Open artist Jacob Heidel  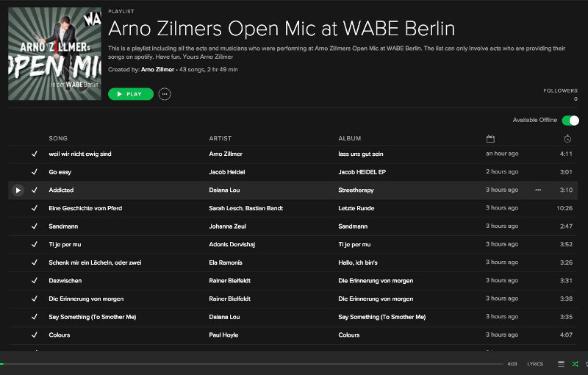point(227,172)
